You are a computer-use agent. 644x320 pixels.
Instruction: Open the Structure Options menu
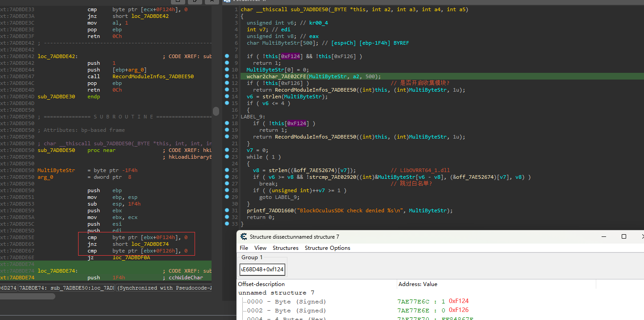coord(328,248)
